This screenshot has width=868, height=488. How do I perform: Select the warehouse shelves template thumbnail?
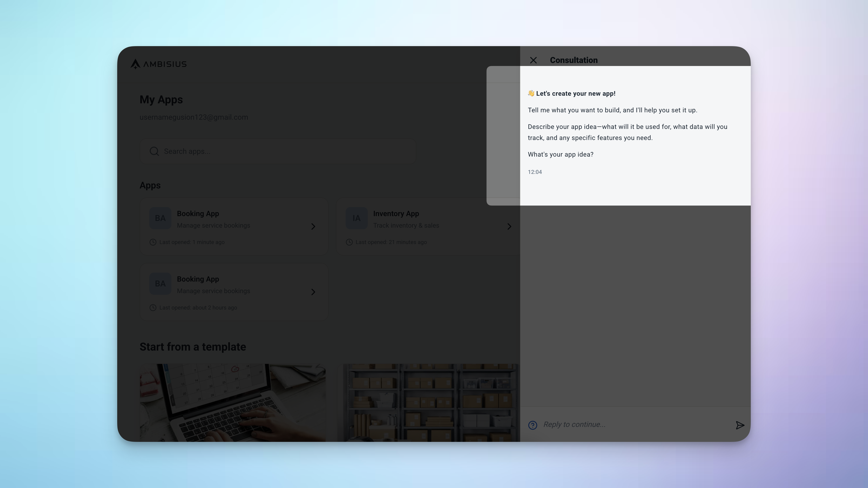[x=429, y=402]
